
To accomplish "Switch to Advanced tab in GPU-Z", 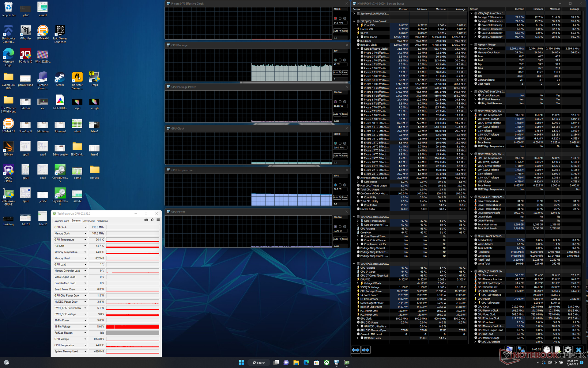I will pos(89,221).
